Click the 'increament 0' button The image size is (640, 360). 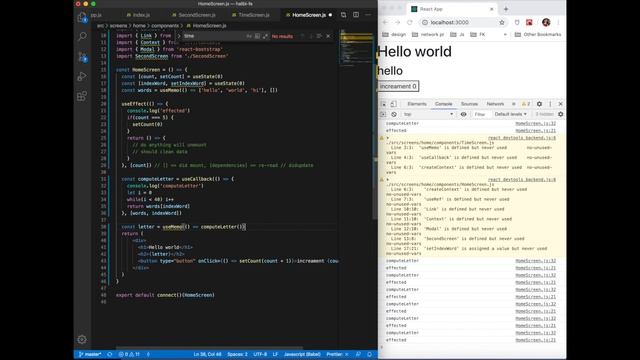point(398,87)
